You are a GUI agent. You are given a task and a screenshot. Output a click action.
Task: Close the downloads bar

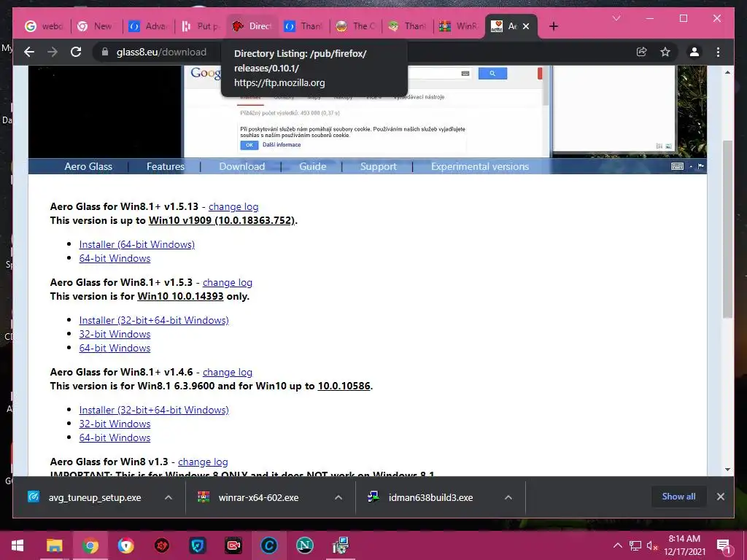[x=720, y=497]
